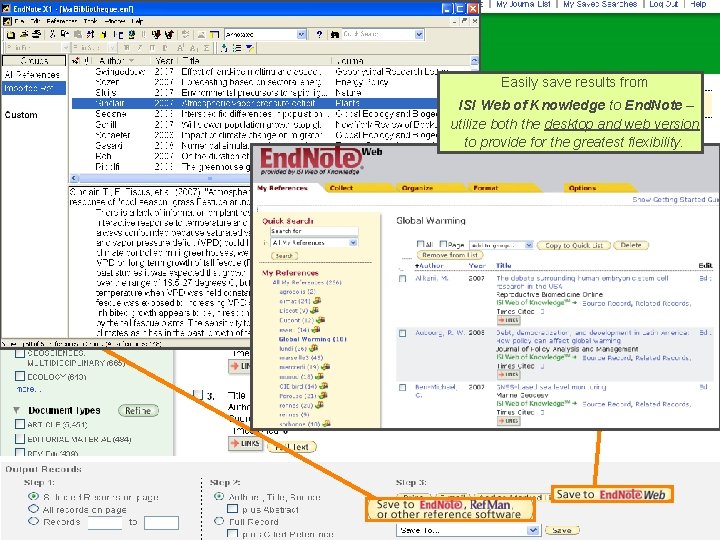This screenshot has width=720, height=540.
Task: Click the Remove from List button
Action: [x=450, y=255]
